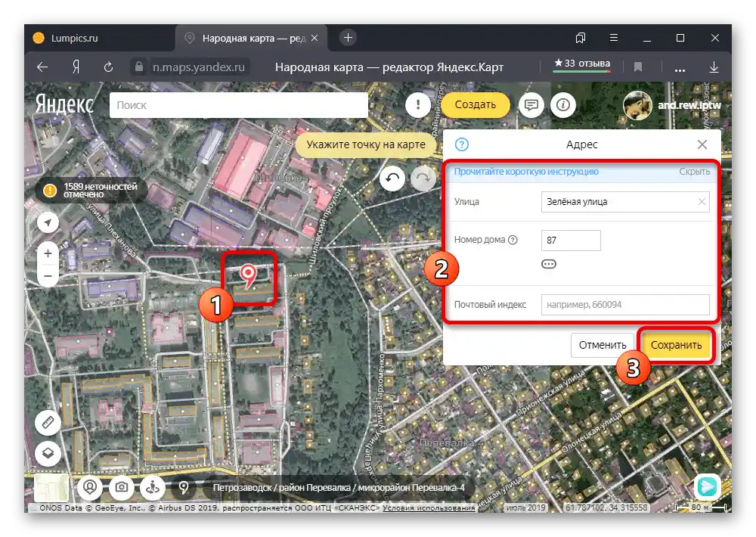The width and height of the screenshot is (756, 537).
Task: Click the Петрозаводск breadcrumb
Action: pos(243,487)
